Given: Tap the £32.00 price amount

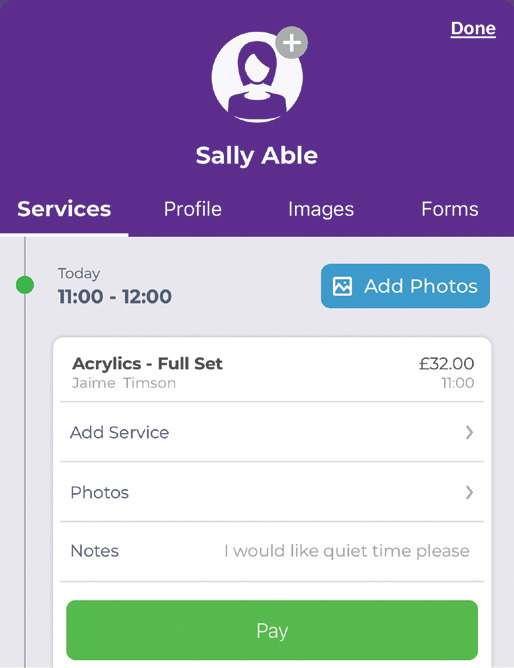Looking at the screenshot, I should 447,363.
